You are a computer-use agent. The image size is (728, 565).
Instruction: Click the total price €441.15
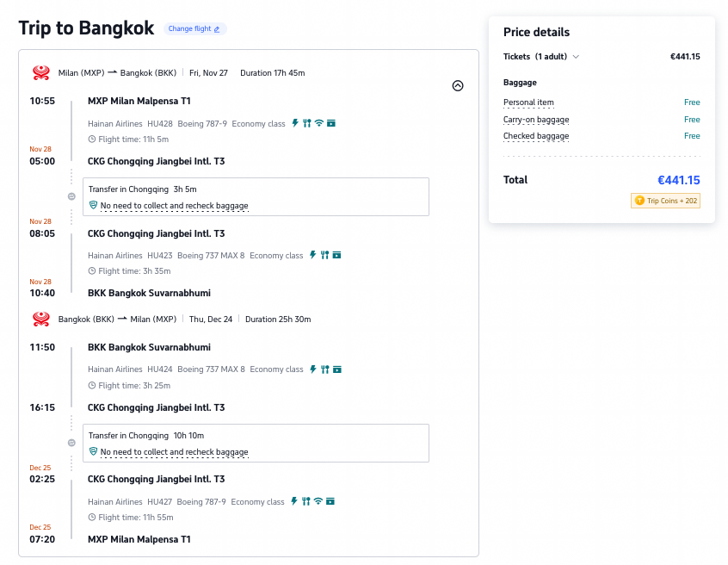pos(679,180)
